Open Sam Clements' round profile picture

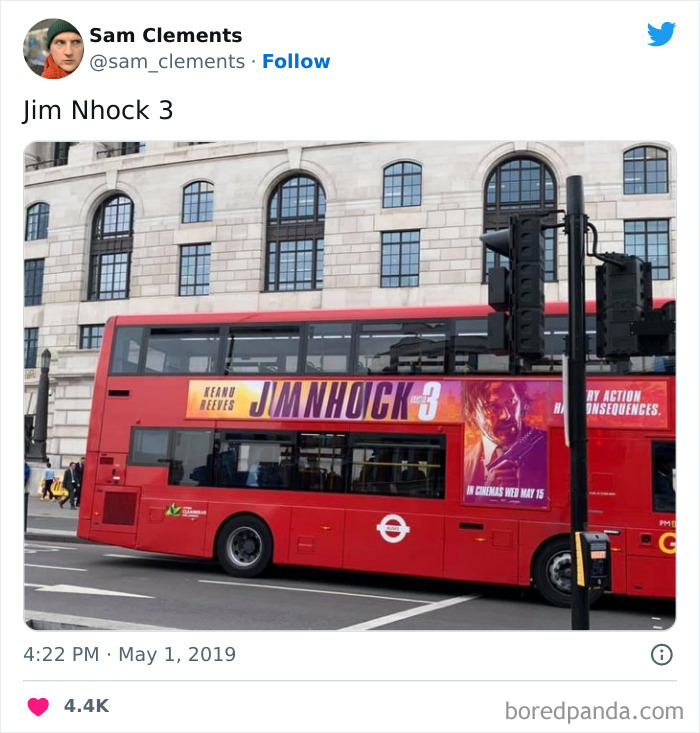53,49
